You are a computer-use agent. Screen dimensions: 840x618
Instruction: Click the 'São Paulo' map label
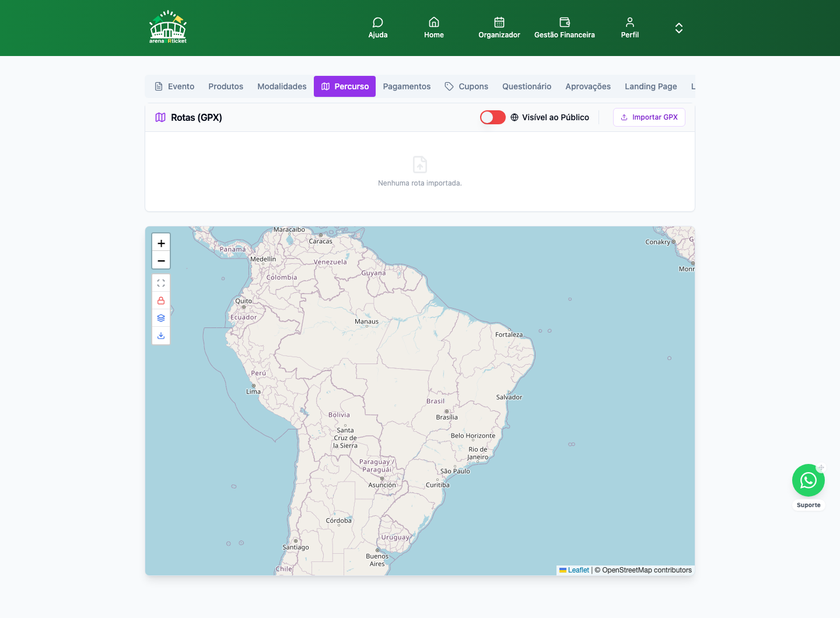pos(455,471)
